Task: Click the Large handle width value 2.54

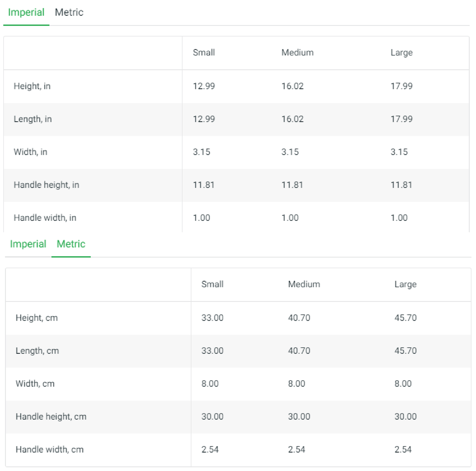Action: pyautogui.click(x=403, y=450)
